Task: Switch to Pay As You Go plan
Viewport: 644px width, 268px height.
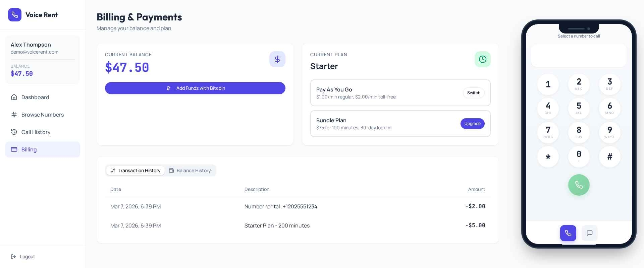Action: point(474,93)
